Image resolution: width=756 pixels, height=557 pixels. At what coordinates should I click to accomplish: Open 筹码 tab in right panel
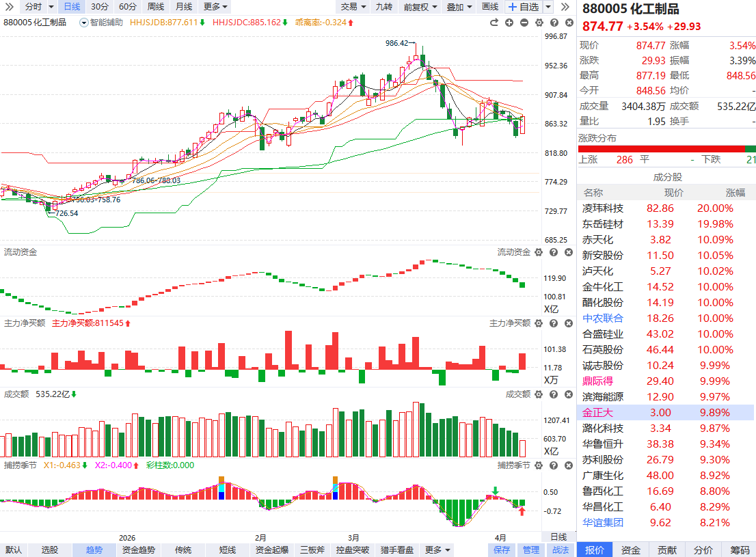coord(739,550)
